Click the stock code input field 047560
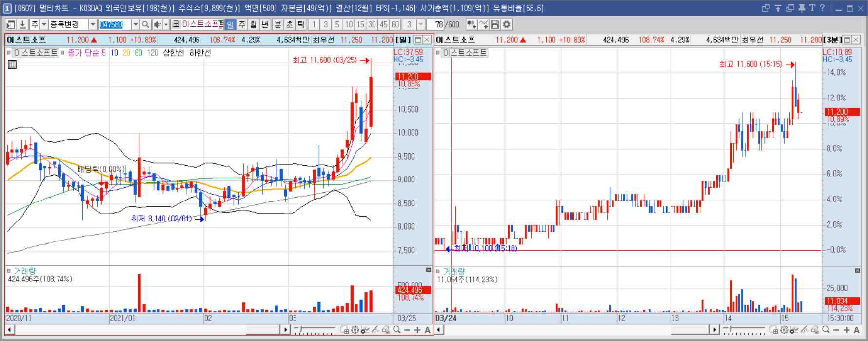The width and height of the screenshot is (868, 341). [x=115, y=24]
